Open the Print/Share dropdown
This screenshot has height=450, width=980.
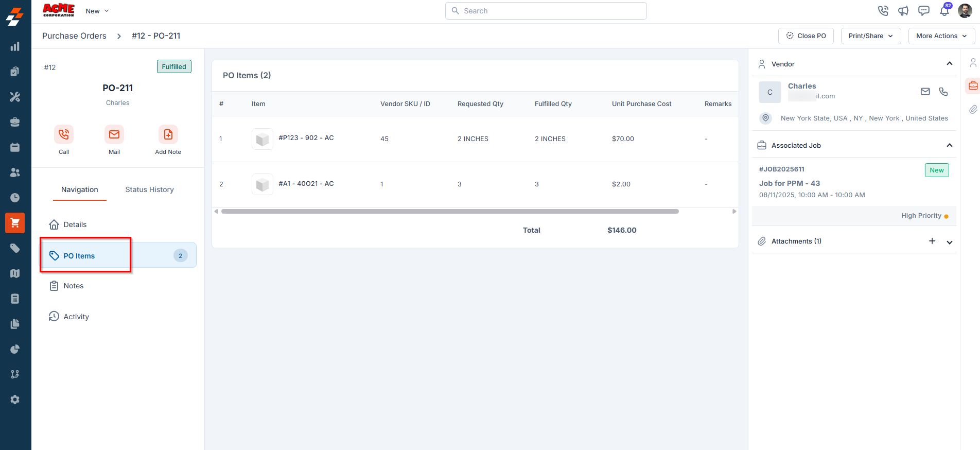pos(871,36)
